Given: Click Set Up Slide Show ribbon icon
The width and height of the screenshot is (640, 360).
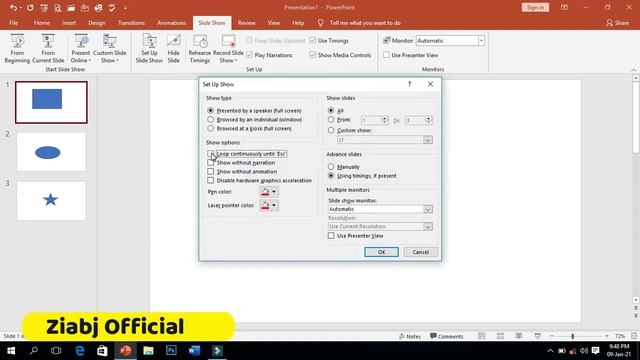Looking at the screenshot, I should point(149,49).
